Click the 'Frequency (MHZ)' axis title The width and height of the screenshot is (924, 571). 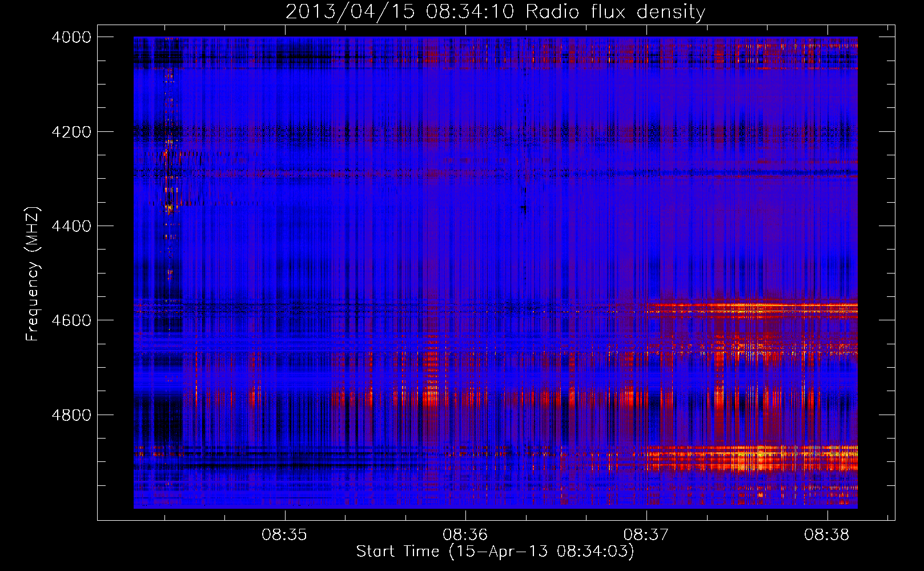click(x=33, y=274)
